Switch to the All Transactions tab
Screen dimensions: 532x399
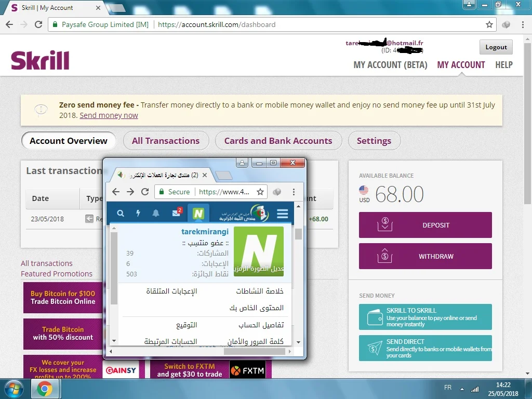[166, 141]
